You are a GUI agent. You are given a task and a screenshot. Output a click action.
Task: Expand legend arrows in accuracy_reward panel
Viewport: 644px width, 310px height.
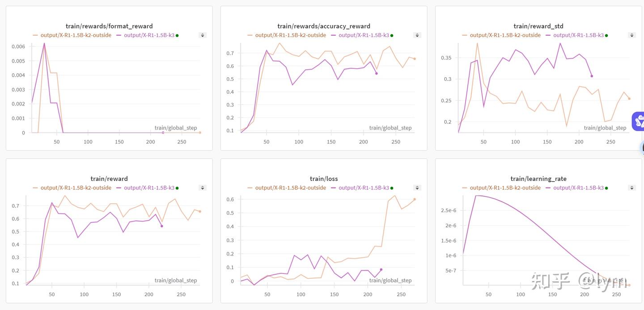(417, 35)
